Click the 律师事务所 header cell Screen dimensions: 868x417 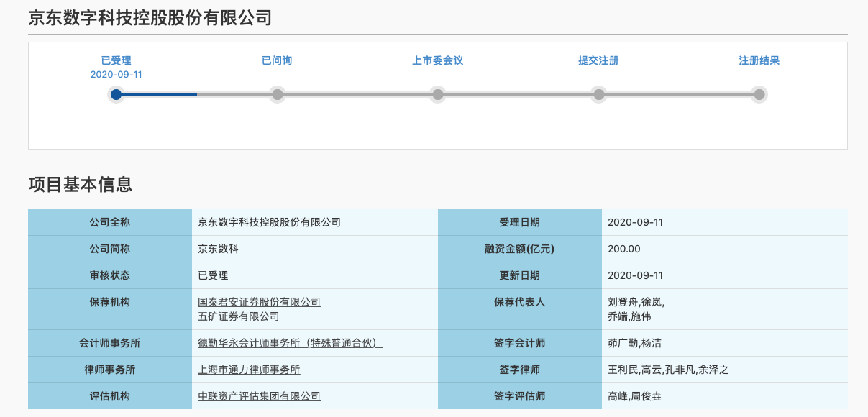pos(110,370)
